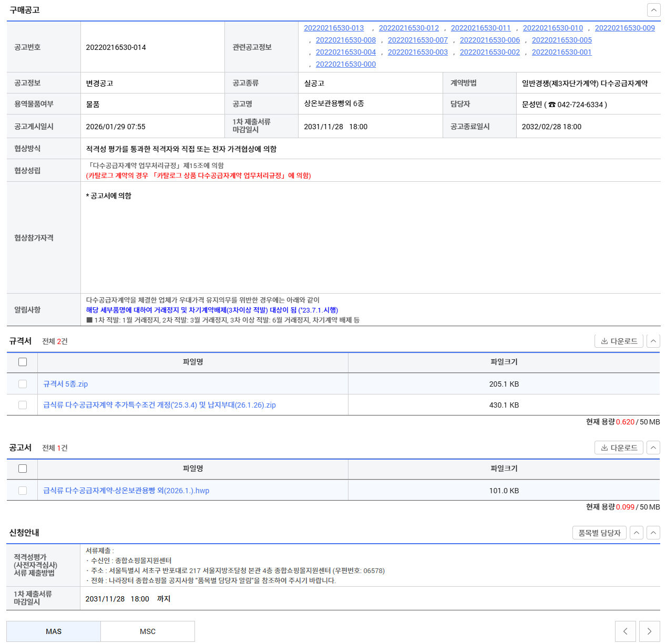
Task: Collapse the 규격서 file list section
Action: click(653, 341)
